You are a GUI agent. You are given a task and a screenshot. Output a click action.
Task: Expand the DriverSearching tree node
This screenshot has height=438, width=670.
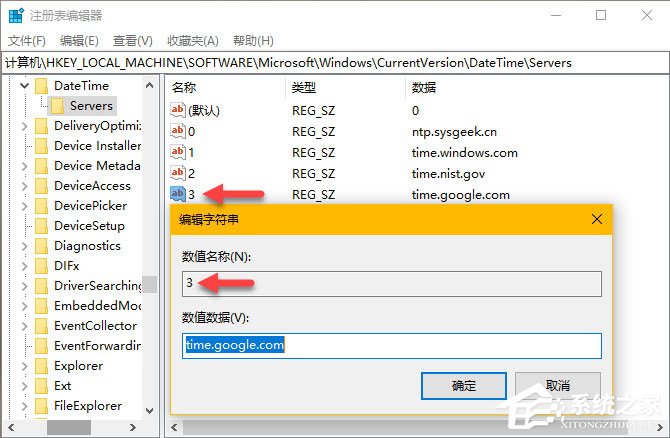coord(24,286)
